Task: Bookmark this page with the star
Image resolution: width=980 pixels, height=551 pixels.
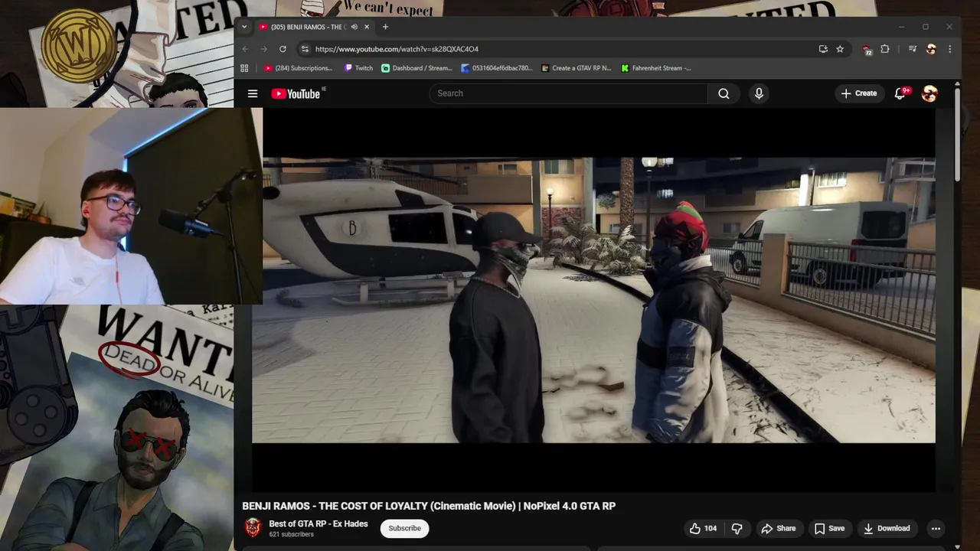Action: pyautogui.click(x=840, y=49)
